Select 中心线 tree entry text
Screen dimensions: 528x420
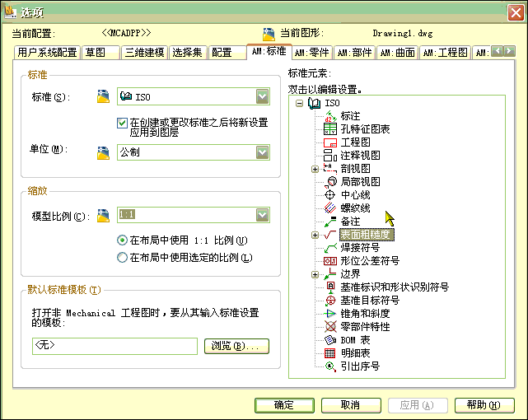coord(355,195)
